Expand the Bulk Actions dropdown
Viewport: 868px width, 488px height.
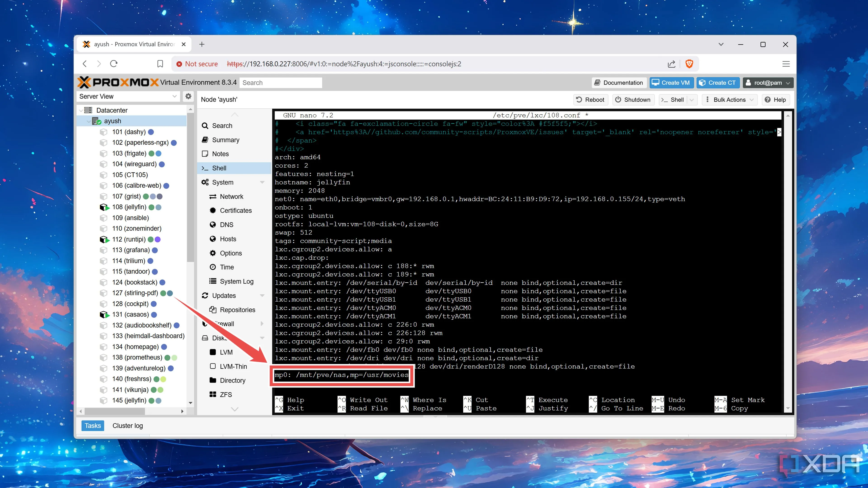(x=729, y=99)
